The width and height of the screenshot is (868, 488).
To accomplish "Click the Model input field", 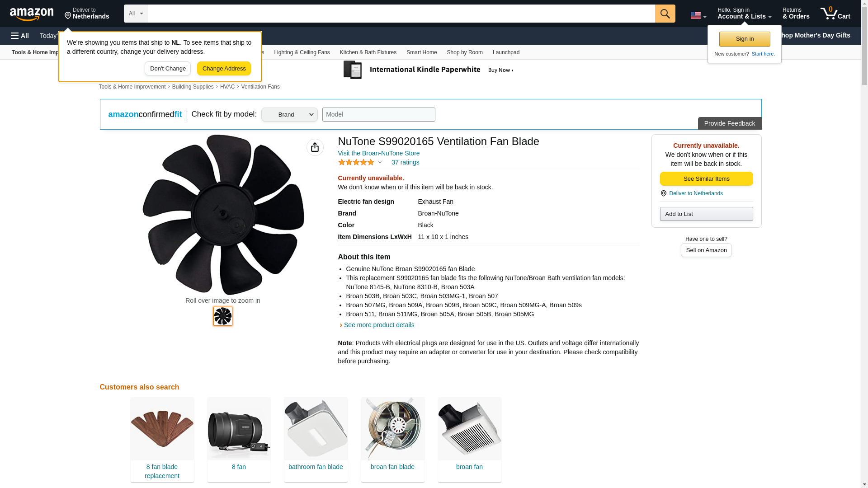I will [379, 114].
